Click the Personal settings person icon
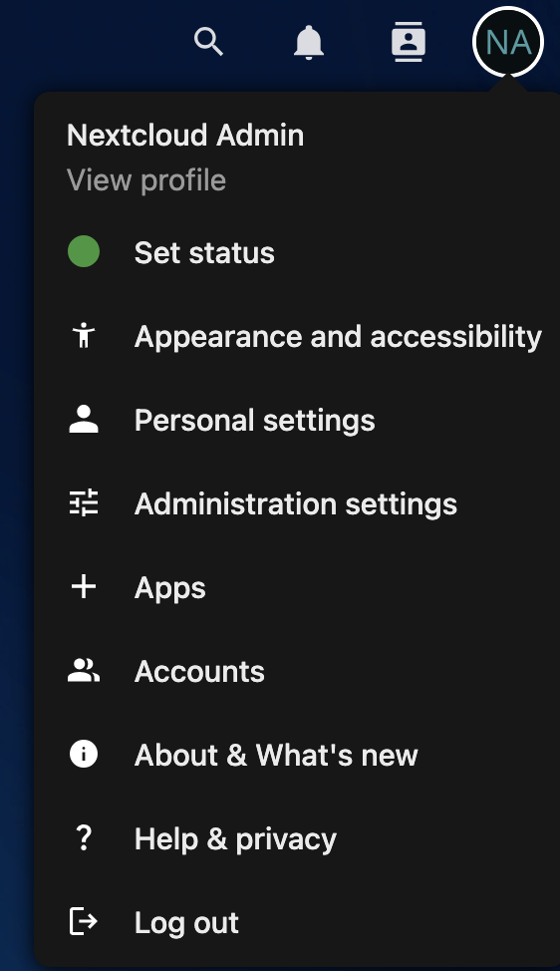560x971 pixels. click(x=84, y=420)
